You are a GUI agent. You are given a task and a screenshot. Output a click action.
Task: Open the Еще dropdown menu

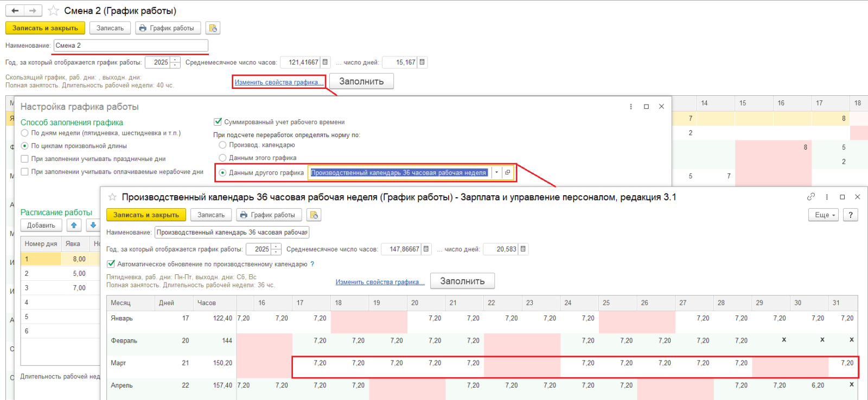pos(824,215)
